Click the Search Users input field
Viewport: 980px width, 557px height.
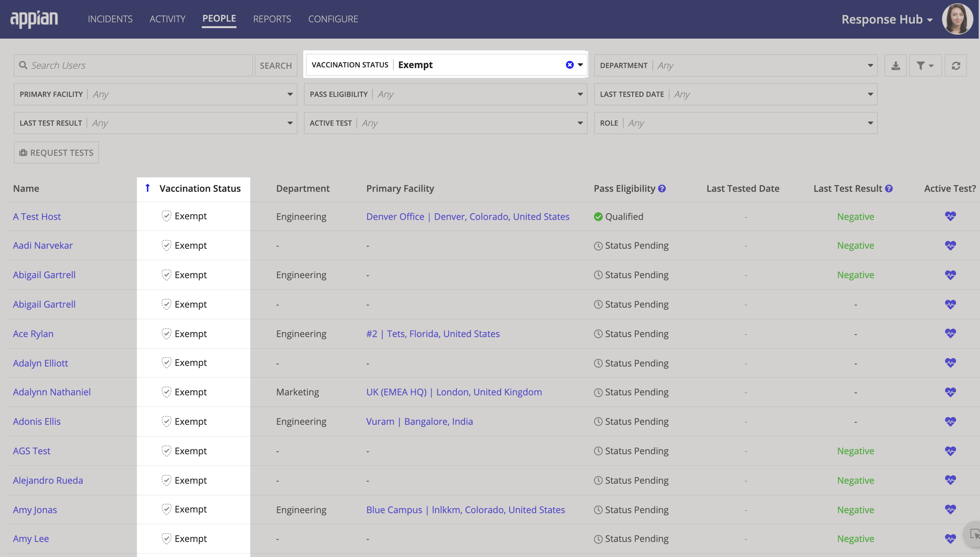pos(132,64)
